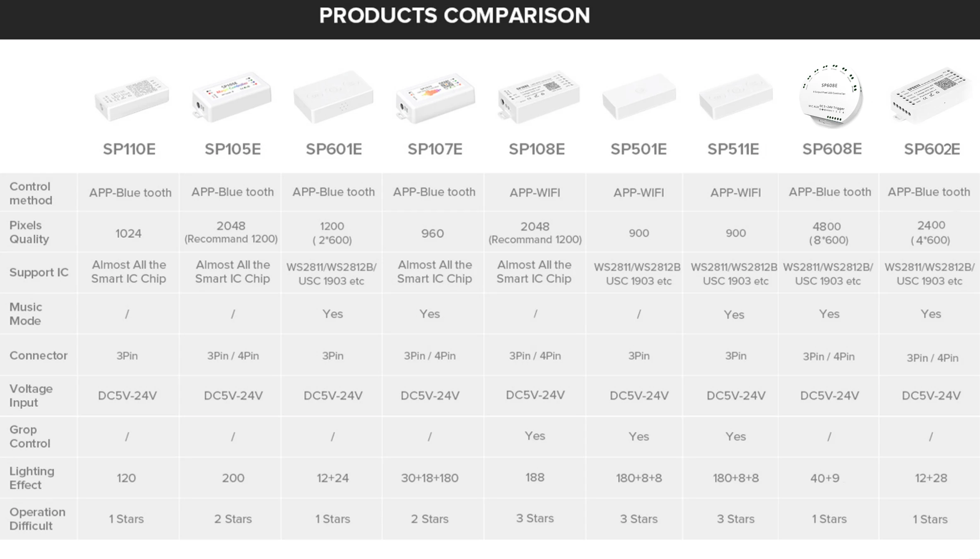Select the SP602E controller product image
Screen dimensions: 980x559
[x=932, y=96]
